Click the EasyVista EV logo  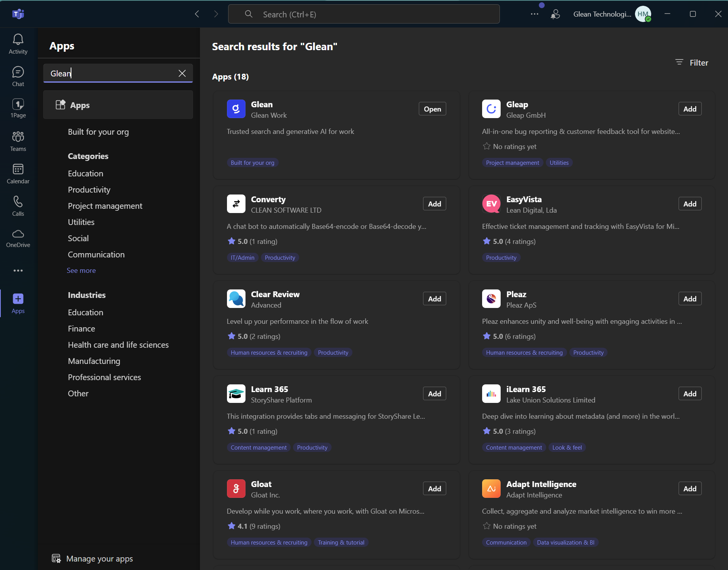(x=491, y=204)
